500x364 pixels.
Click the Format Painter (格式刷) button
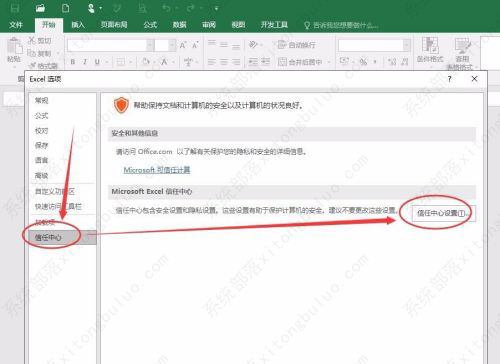(x=43, y=66)
